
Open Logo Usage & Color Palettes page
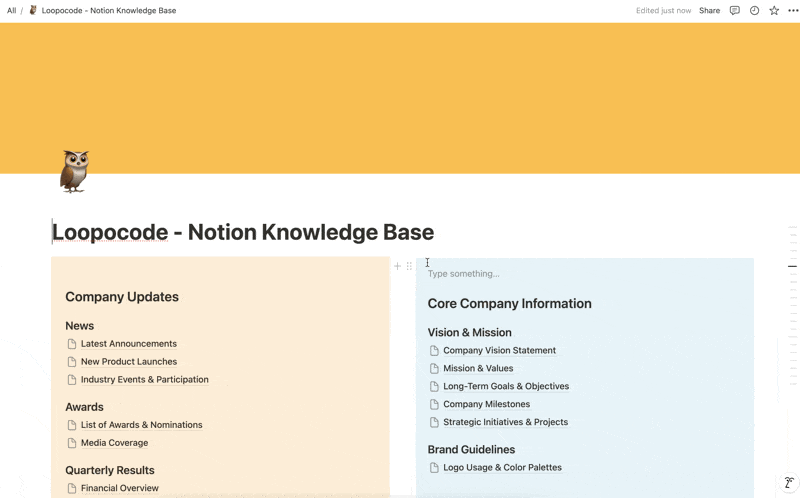(503, 467)
